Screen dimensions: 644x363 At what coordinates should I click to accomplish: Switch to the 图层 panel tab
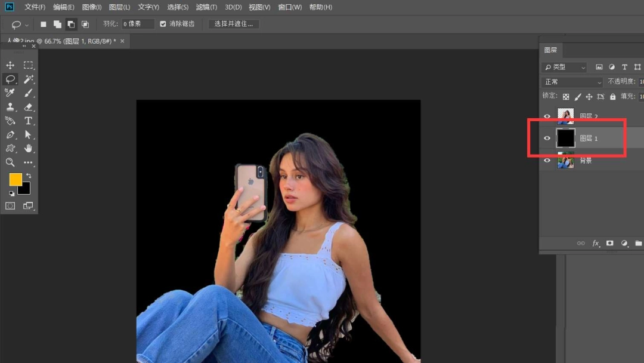coord(550,50)
